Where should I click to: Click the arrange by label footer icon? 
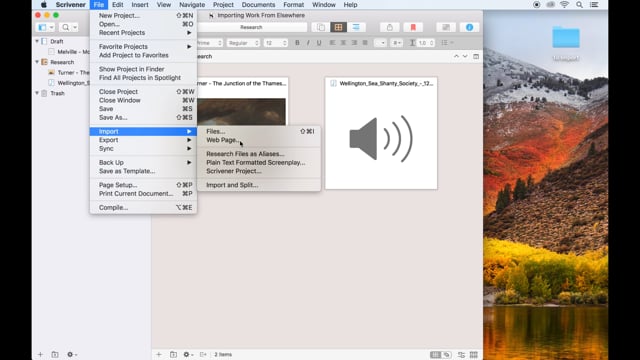coord(461,354)
